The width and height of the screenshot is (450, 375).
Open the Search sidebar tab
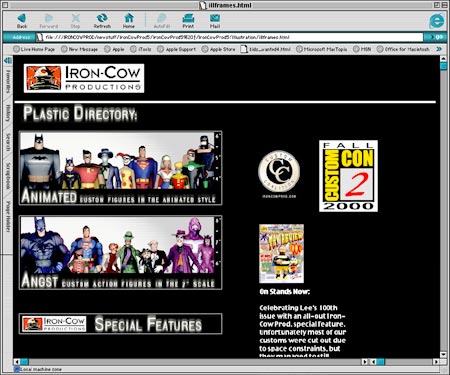click(x=8, y=142)
